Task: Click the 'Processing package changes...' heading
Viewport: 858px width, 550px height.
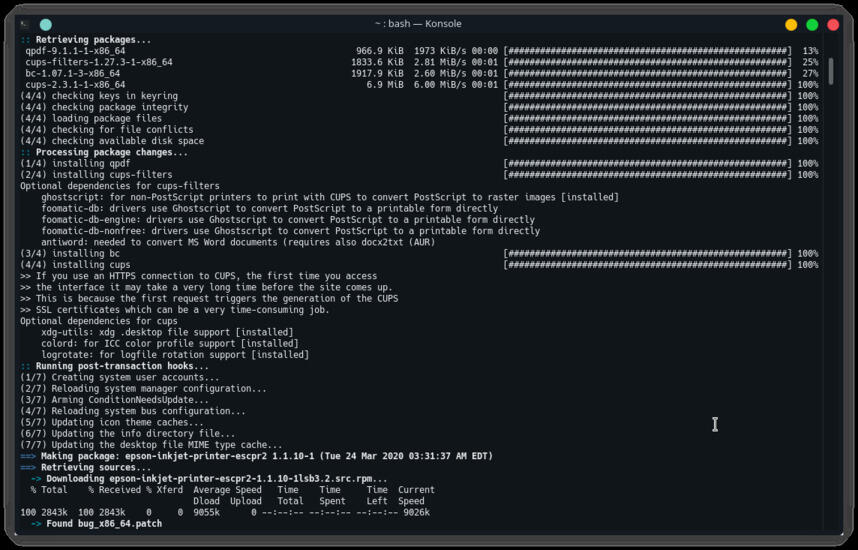Action: pyautogui.click(x=105, y=152)
